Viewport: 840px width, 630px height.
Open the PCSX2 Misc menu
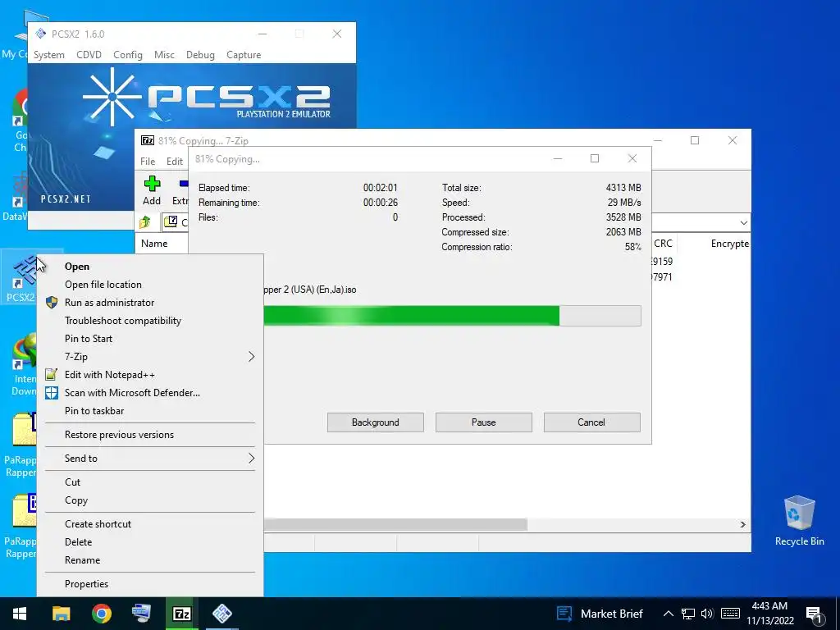[x=164, y=55]
